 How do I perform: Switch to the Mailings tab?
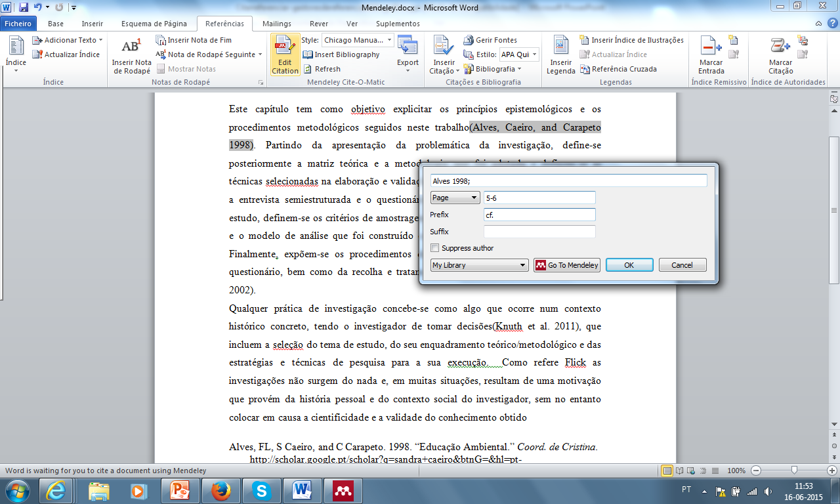(277, 24)
